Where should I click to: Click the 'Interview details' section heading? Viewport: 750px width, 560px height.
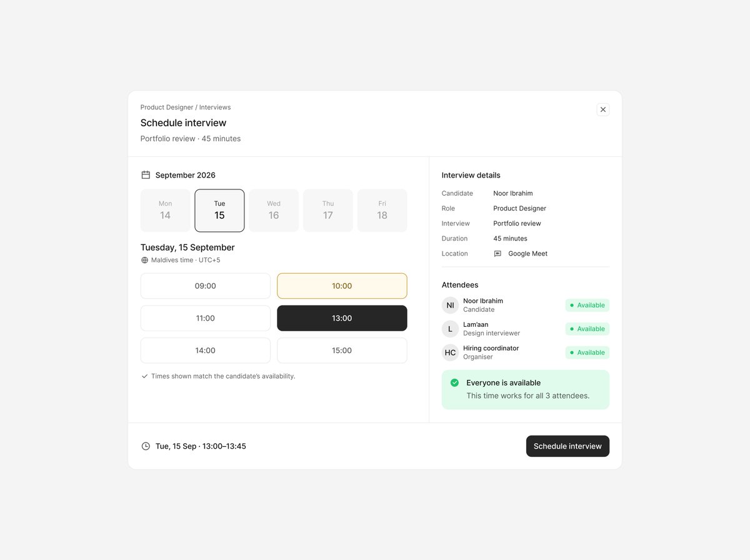click(471, 175)
